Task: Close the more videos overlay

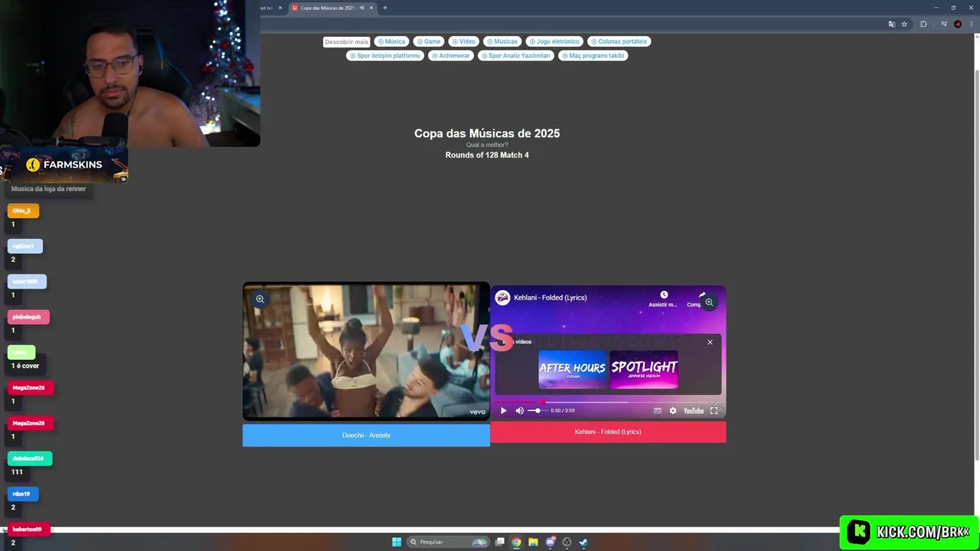Action: [710, 342]
